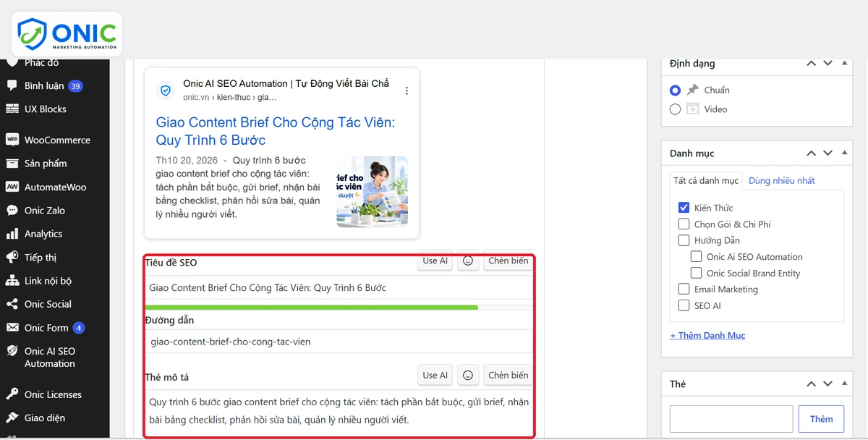Insert emoji in Tiêu đề SEO field
868x440 pixels.
tap(468, 261)
